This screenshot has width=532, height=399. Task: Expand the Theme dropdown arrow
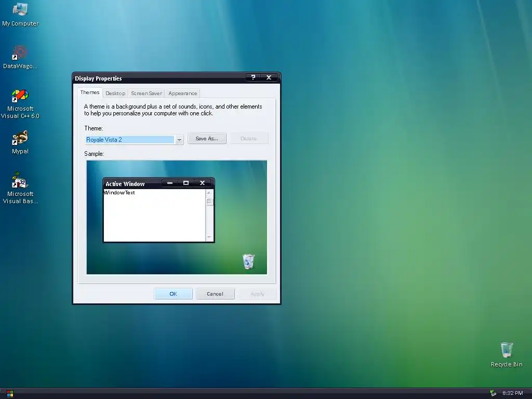[179, 140]
